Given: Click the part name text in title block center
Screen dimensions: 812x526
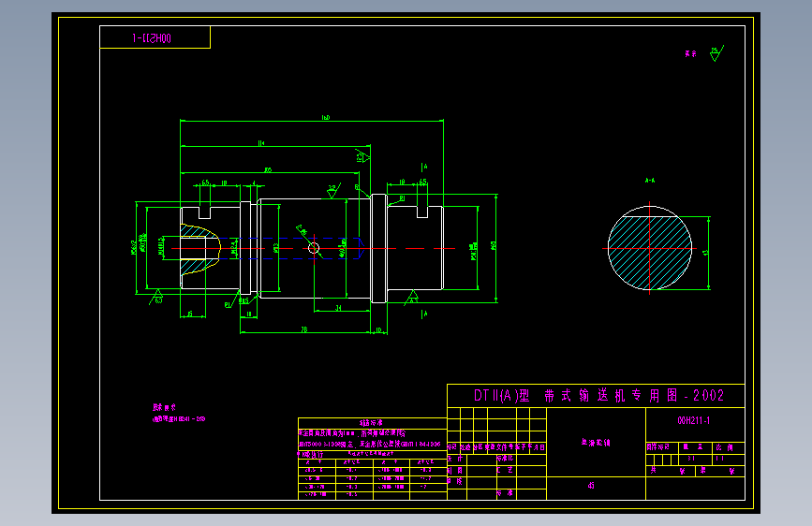Looking at the screenshot, I should [596, 442].
